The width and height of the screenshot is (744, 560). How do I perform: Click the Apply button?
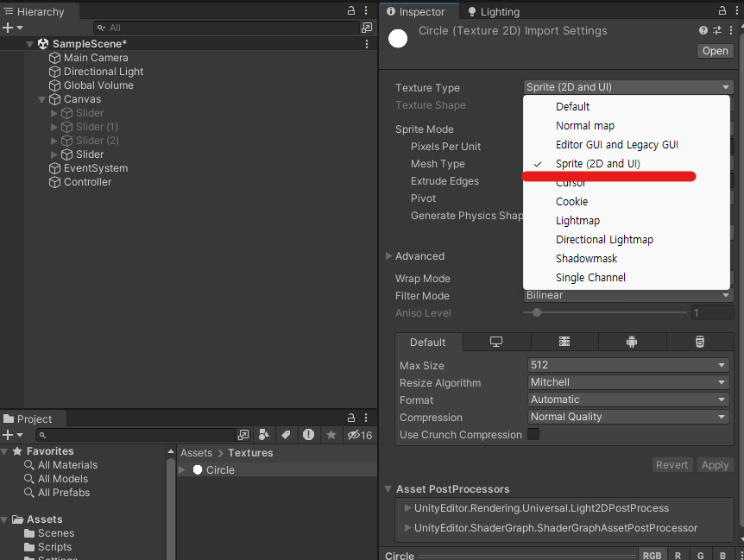(x=715, y=465)
